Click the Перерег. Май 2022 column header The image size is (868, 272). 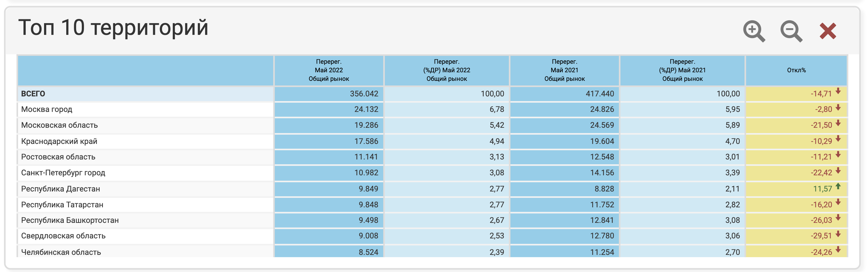(x=328, y=70)
